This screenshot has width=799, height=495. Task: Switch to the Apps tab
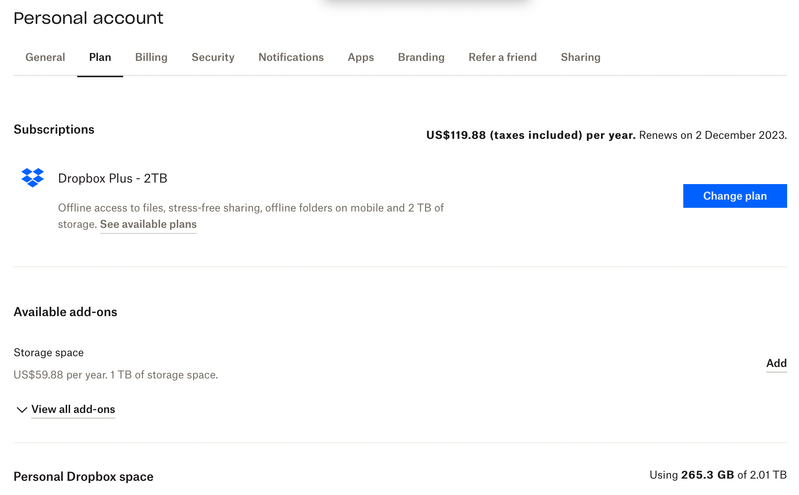tap(361, 58)
